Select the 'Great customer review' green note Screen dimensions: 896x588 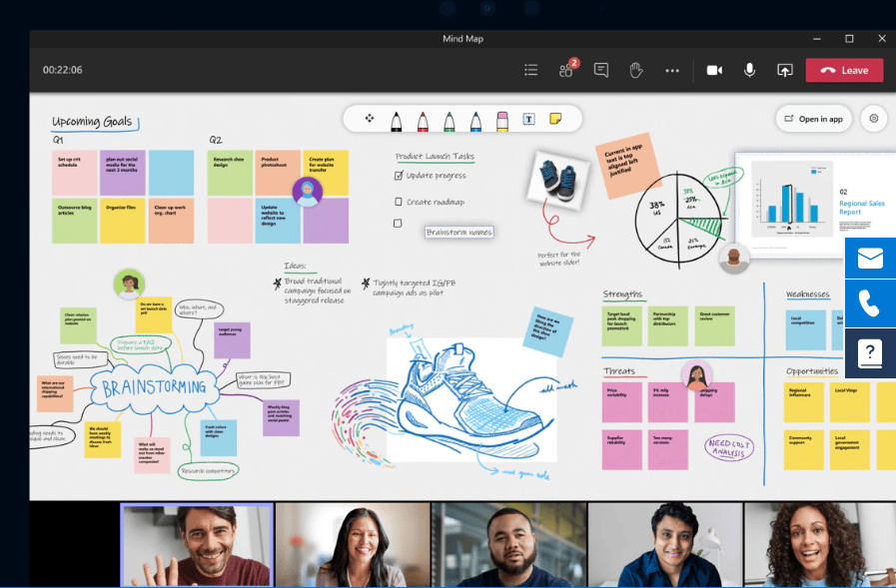[x=715, y=326]
